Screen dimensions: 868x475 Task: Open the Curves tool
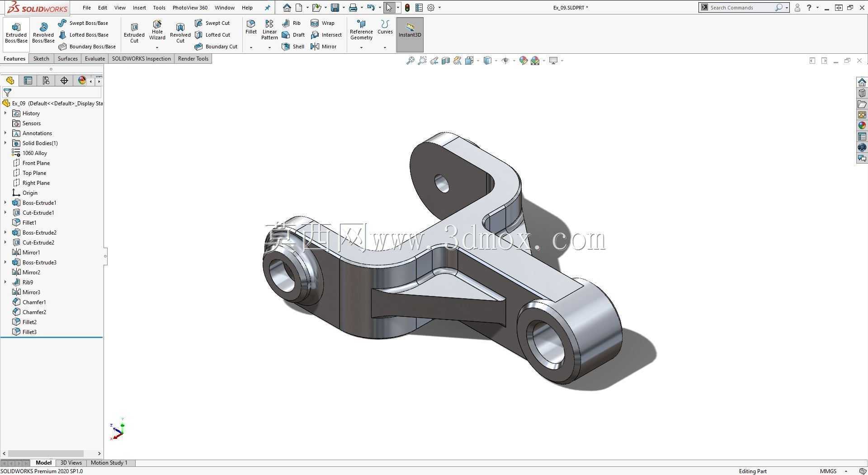(x=385, y=27)
